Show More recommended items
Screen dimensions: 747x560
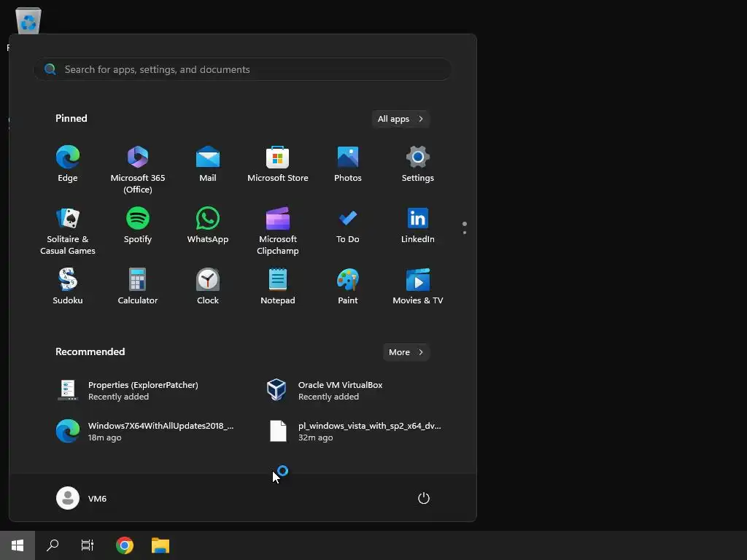point(406,352)
